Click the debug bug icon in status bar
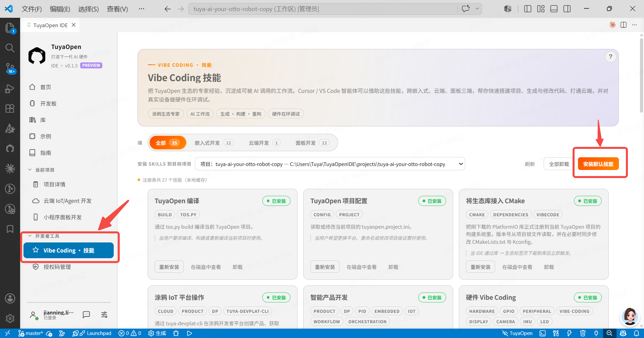Screen dimensions: 644x338 tap(176, 333)
